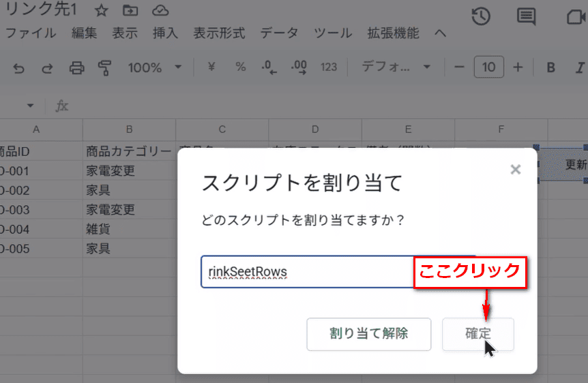The height and width of the screenshot is (383, 588).
Task: Open the 拡張機能 menu
Action: [x=394, y=33]
